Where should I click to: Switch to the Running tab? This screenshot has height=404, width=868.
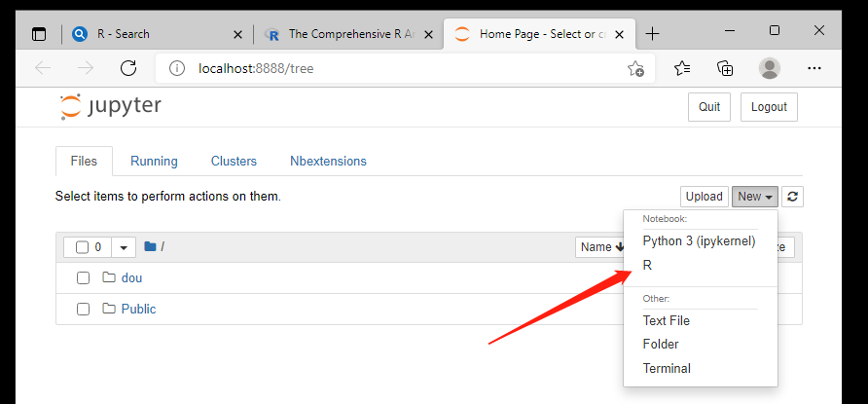[154, 162]
